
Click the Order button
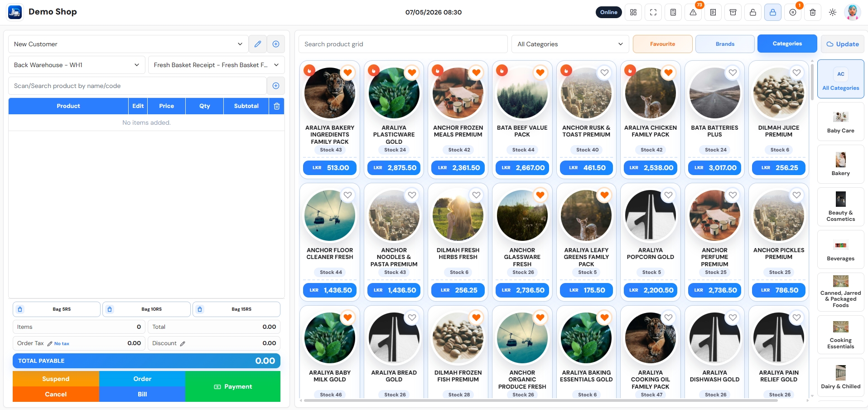tap(142, 379)
